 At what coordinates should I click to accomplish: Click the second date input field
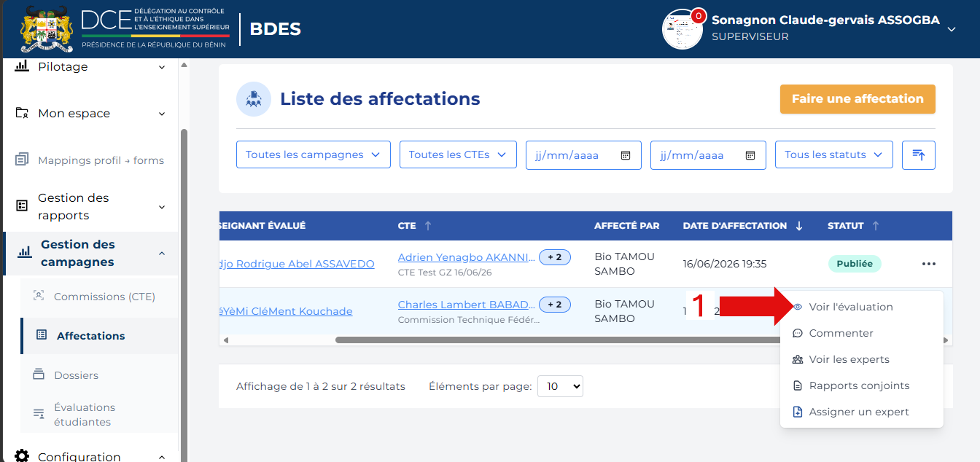708,155
